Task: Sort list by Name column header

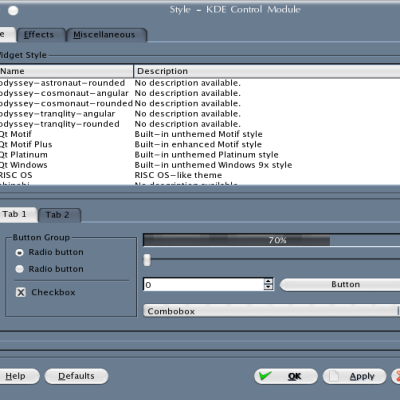Action: (66, 71)
